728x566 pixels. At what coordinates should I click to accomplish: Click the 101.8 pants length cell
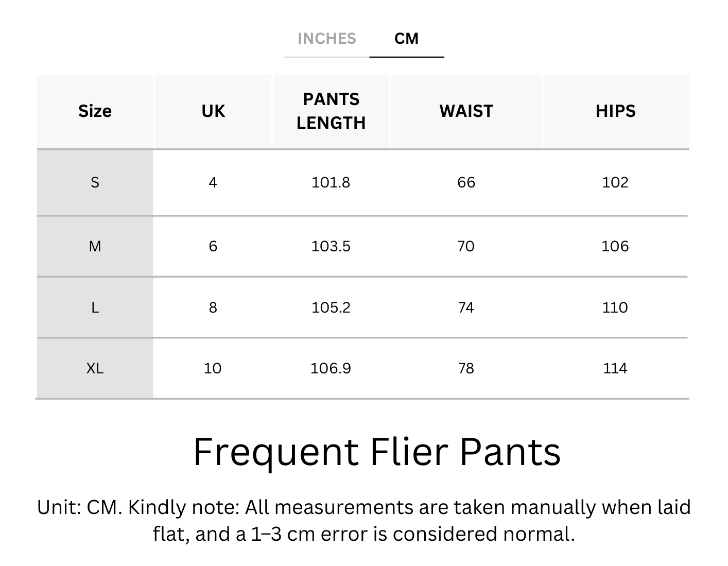[x=331, y=182]
